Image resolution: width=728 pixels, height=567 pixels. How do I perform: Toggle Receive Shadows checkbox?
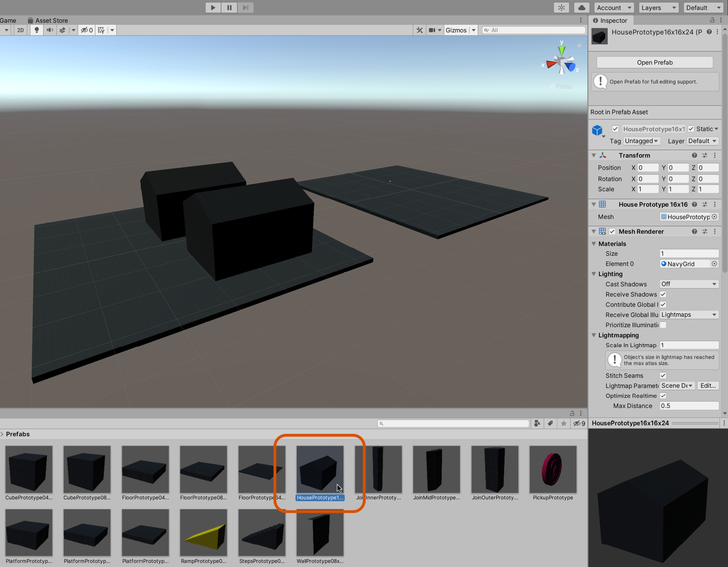tap(663, 295)
